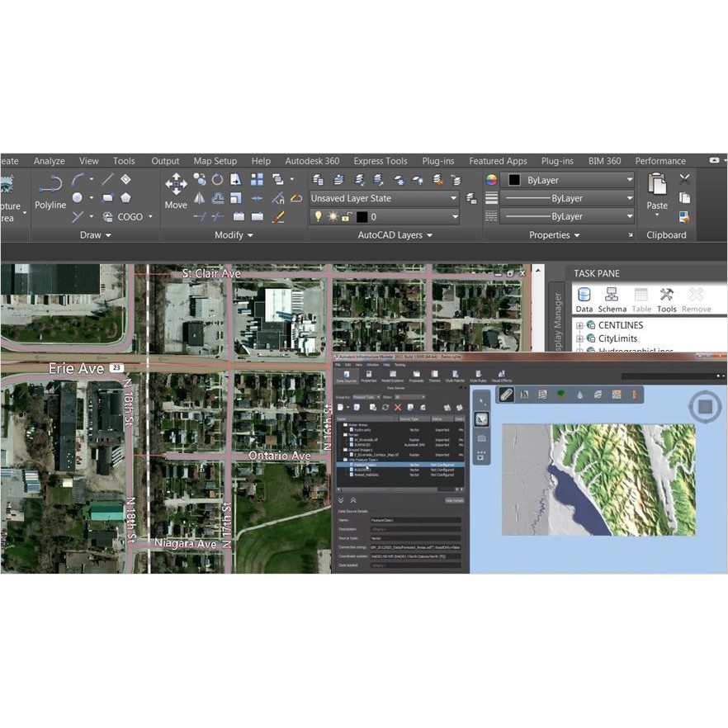
Task: Click the Hide Details button
Action: [x=455, y=500]
